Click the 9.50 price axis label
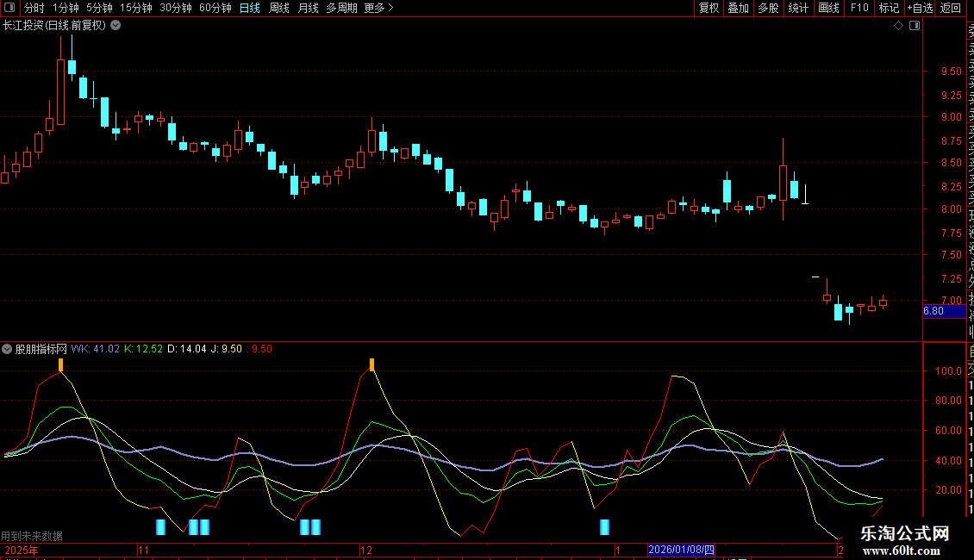Screen dimensions: 974x560 pos(951,72)
